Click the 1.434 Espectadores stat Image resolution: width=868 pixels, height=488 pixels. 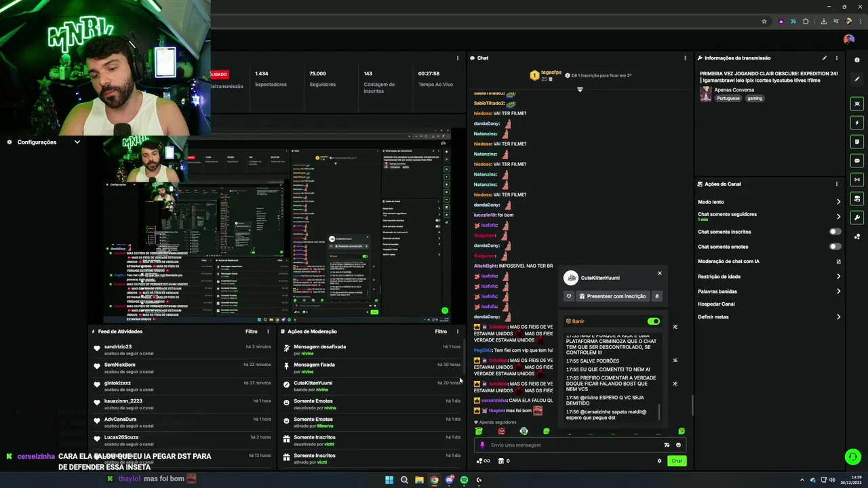pos(271,79)
